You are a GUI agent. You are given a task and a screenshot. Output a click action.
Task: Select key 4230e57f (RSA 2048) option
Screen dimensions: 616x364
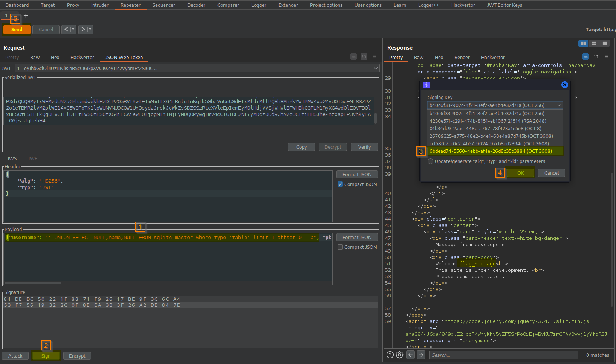click(x=495, y=121)
